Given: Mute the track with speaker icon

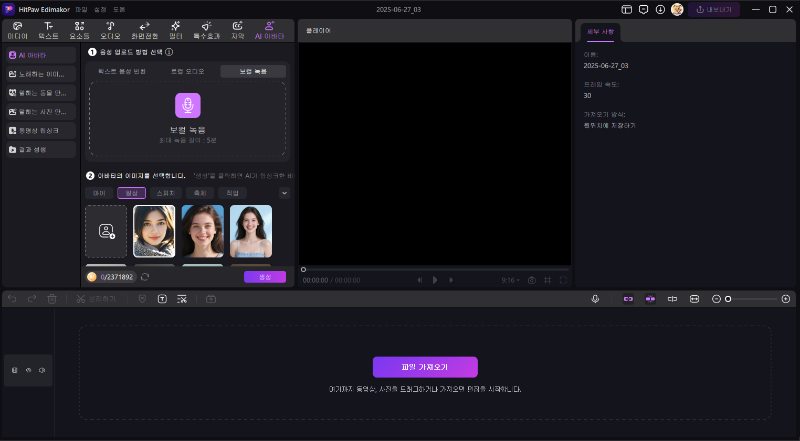Looking at the screenshot, I should pyautogui.click(x=42, y=370).
